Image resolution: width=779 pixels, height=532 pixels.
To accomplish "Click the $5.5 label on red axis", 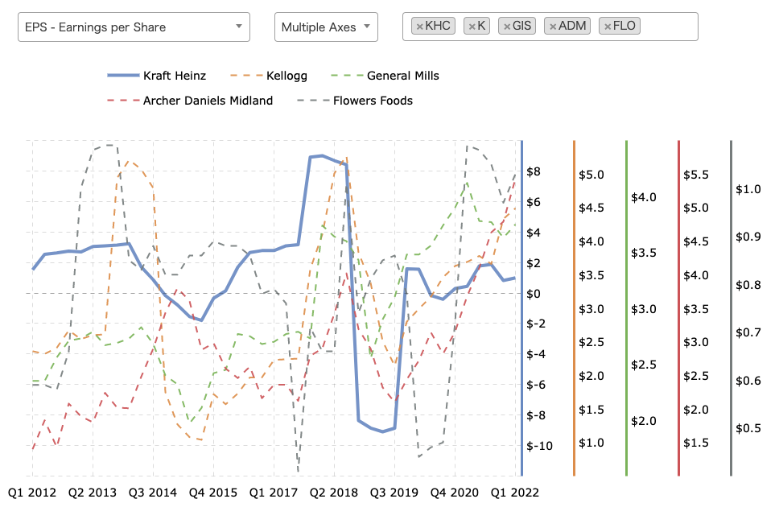I will 696,175.
